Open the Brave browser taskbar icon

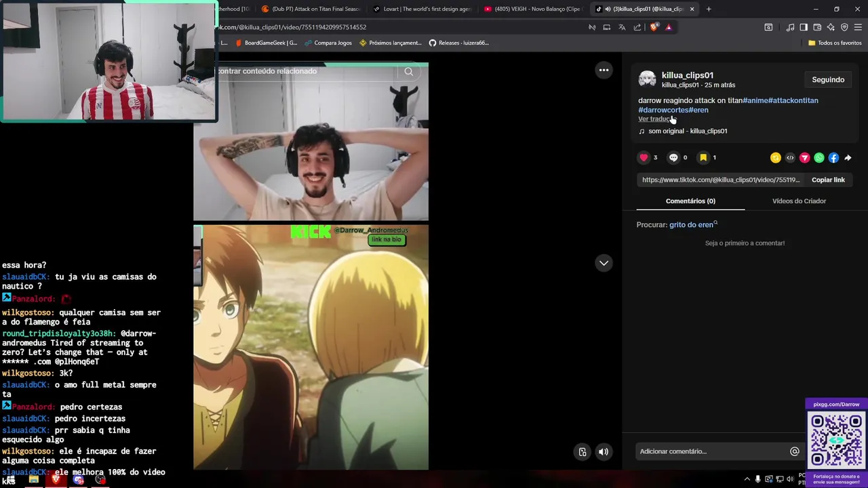coord(56,479)
